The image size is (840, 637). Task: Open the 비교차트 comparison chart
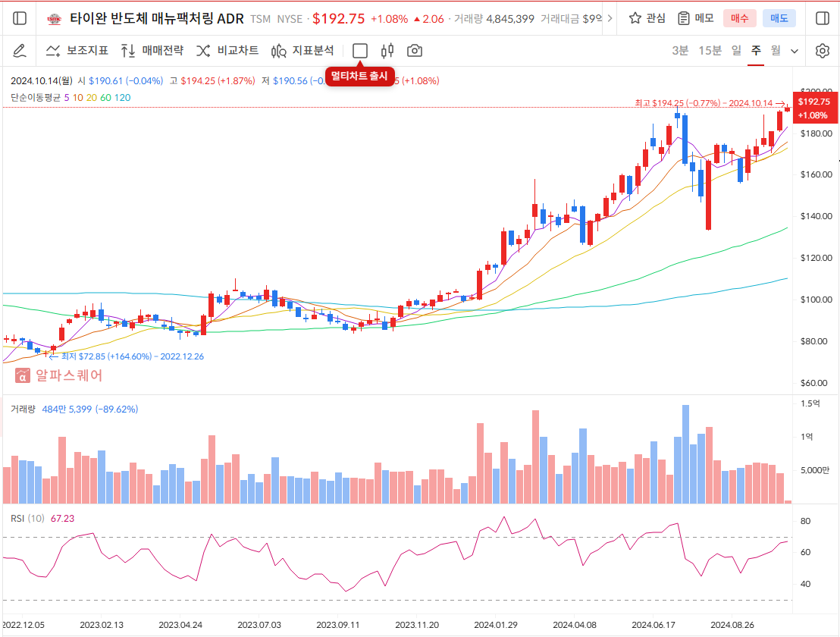(x=227, y=50)
